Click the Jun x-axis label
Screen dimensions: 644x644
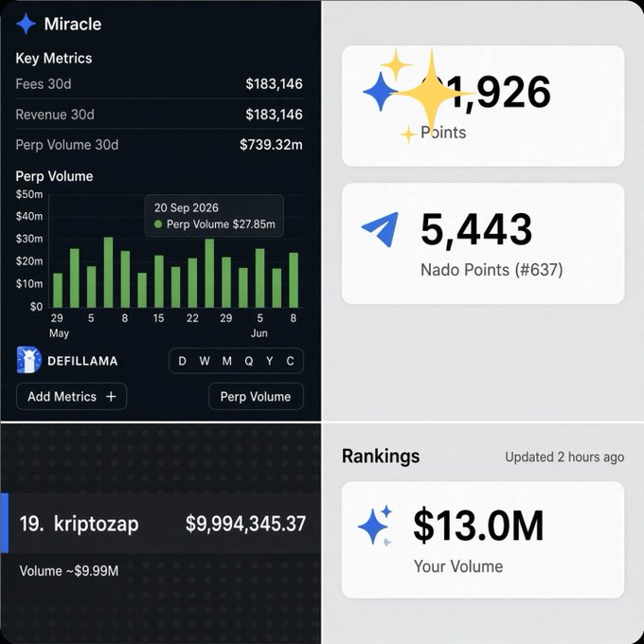[x=259, y=333]
